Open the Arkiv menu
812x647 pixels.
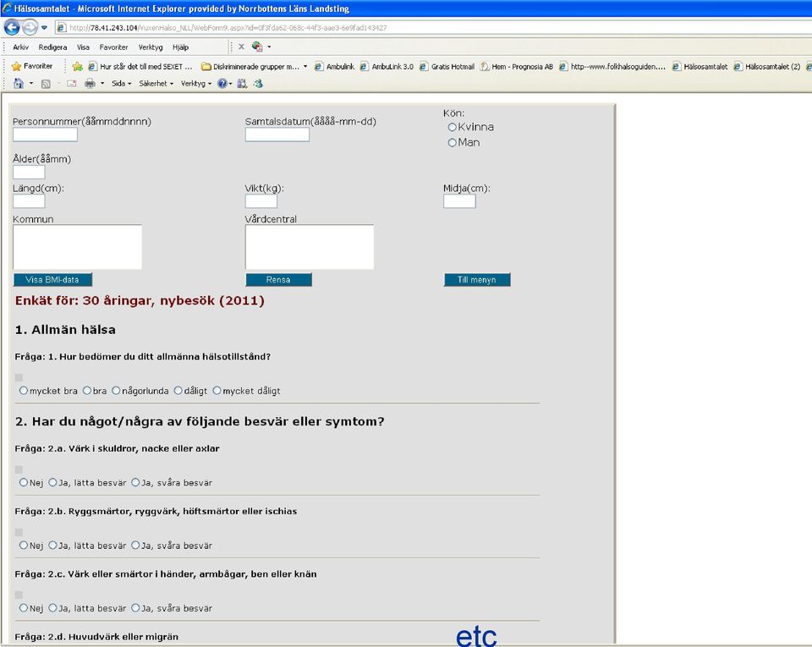tap(20, 47)
